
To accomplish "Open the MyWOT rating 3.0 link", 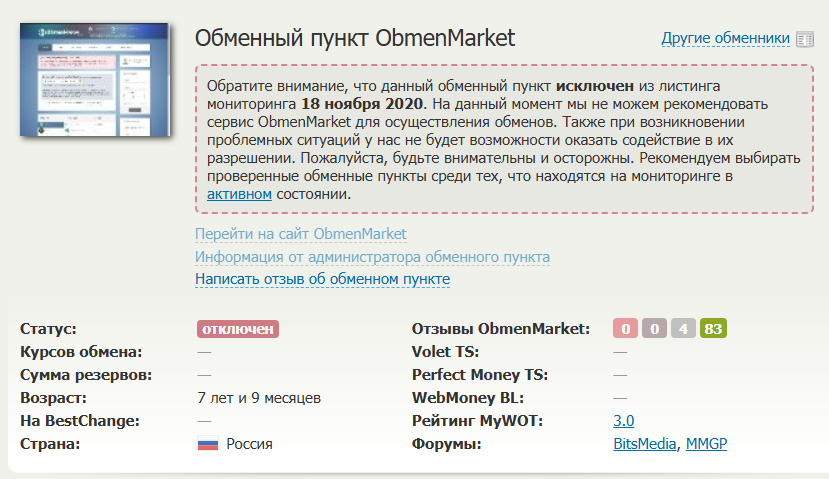I will click(623, 421).
